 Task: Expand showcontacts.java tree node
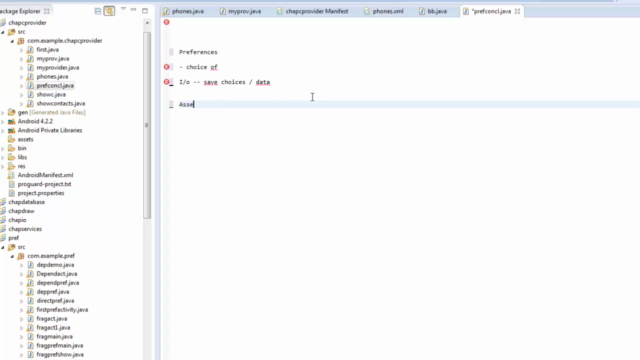coord(22,104)
